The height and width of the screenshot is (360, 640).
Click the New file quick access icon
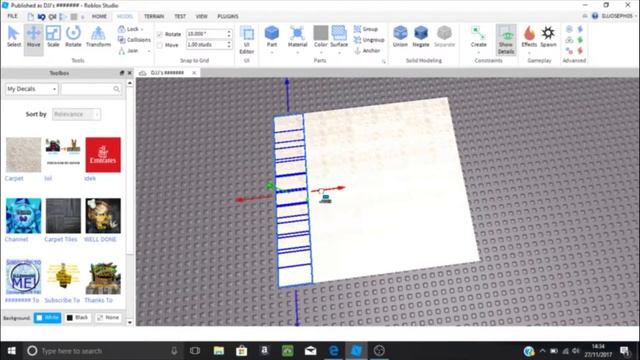pyautogui.click(x=31, y=17)
